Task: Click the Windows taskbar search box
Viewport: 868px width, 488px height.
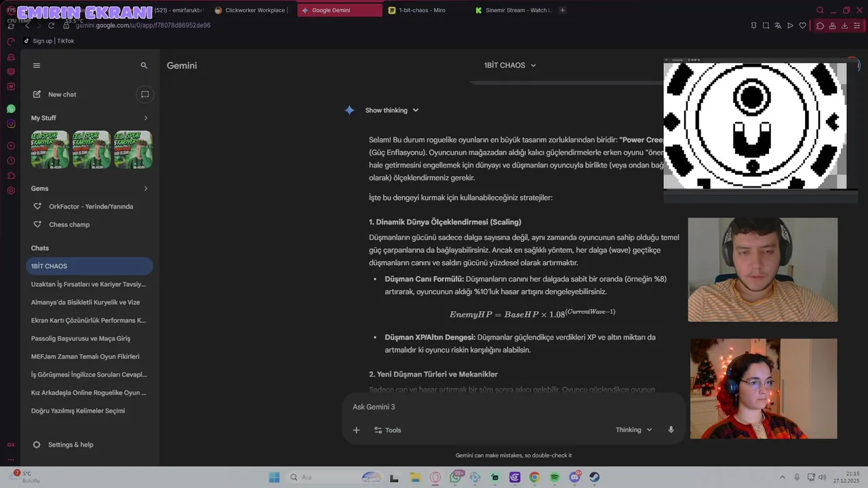Action: pyautogui.click(x=334, y=477)
